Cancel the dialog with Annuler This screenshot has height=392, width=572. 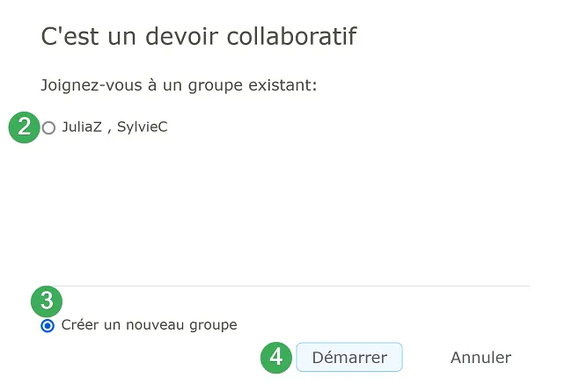point(480,358)
